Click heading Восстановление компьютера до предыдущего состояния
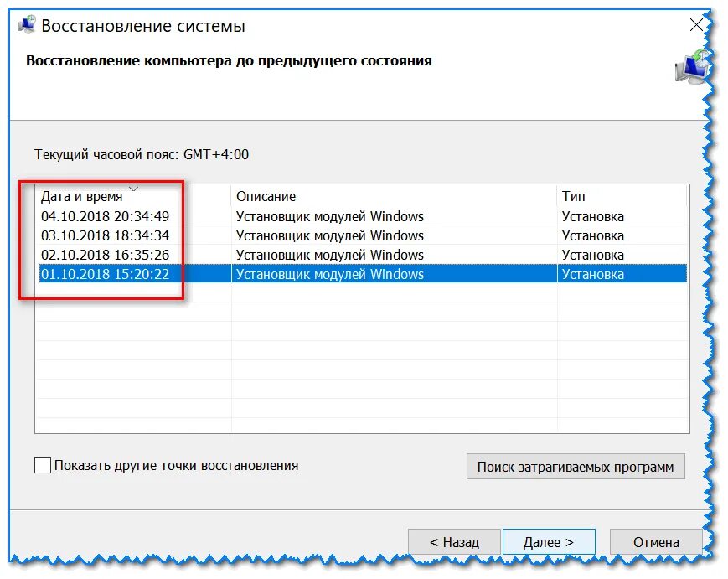The width and height of the screenshot is (728, 579). coord(229,61)
